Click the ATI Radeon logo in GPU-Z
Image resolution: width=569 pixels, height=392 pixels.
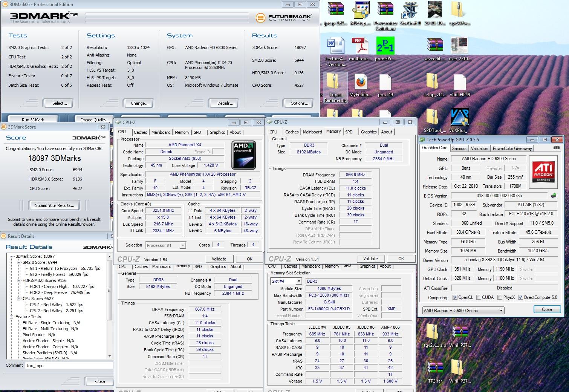[543, 172]
